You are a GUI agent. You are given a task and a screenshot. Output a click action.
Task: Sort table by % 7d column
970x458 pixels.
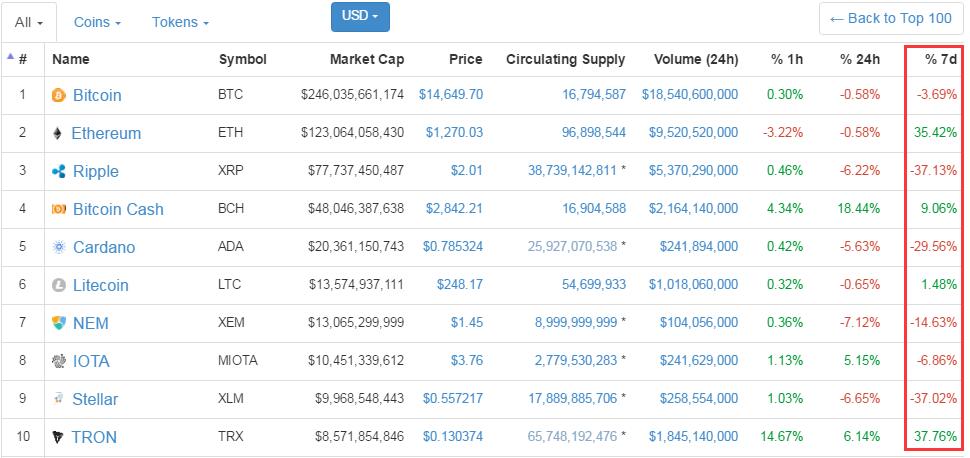(x=941, y=60)
